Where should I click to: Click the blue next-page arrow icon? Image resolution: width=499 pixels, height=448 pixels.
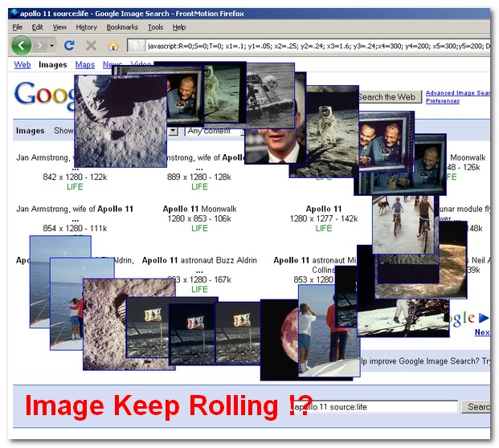pos(484,317)
